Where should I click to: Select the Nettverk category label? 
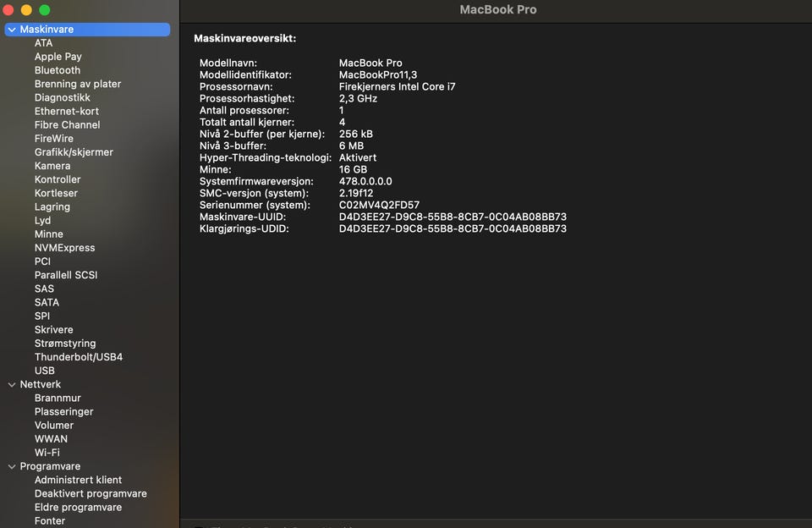point(41,384)
